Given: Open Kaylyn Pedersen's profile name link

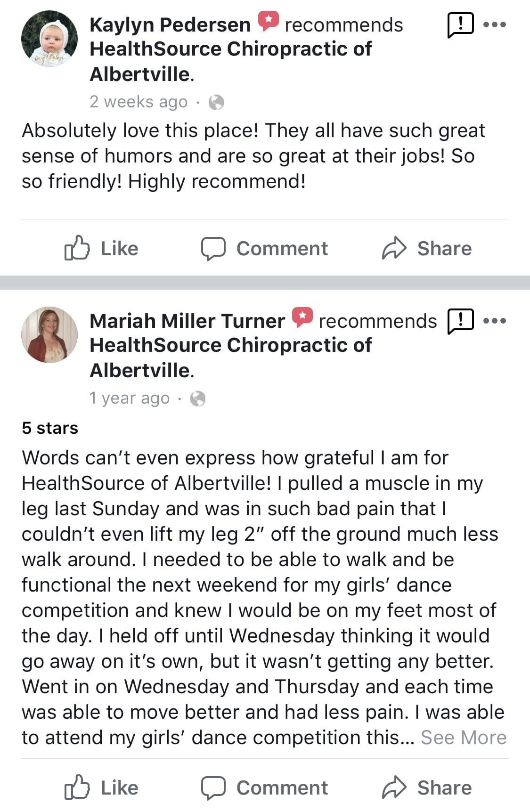Looking at the screenshot, I should (x=170, y=25).
